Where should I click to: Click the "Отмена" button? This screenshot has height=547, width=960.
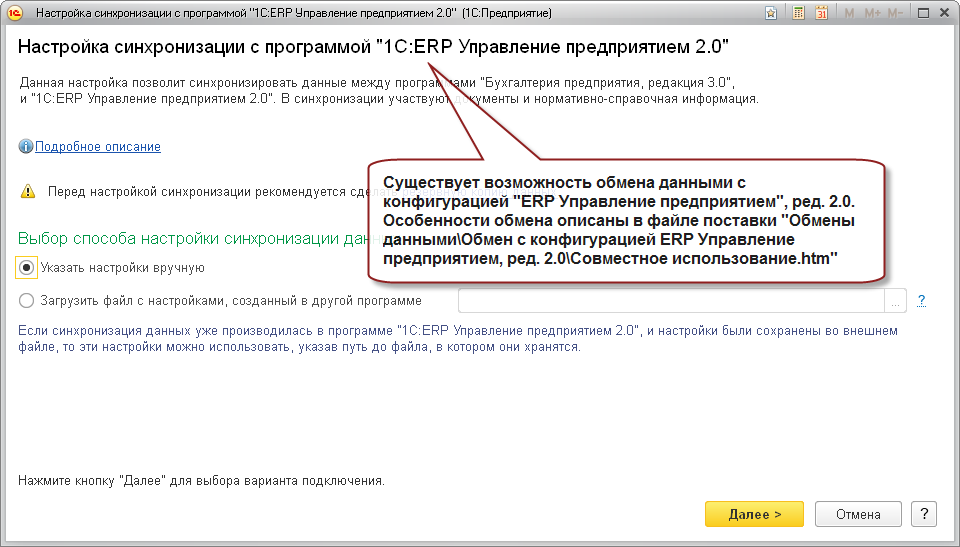(x=858, y=515)
